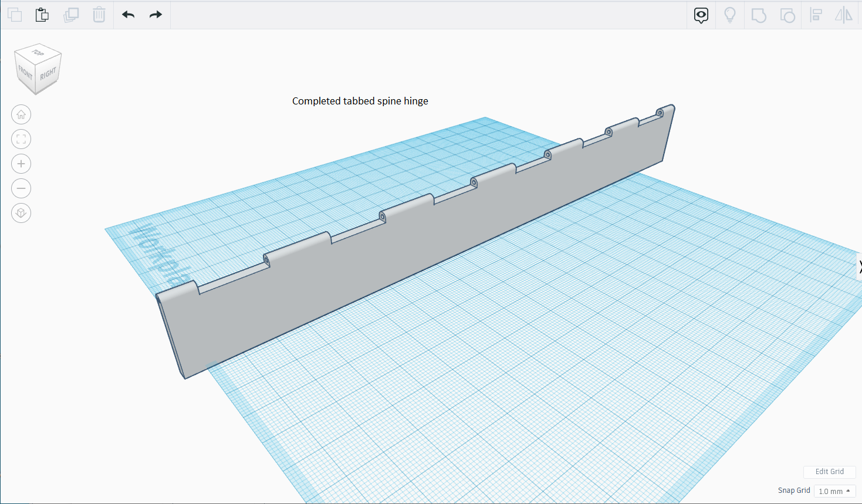This screenshot has width=862, height=504.
Task: Expand the collapsed shapes panel arrow
Action: tap(860, 267)
